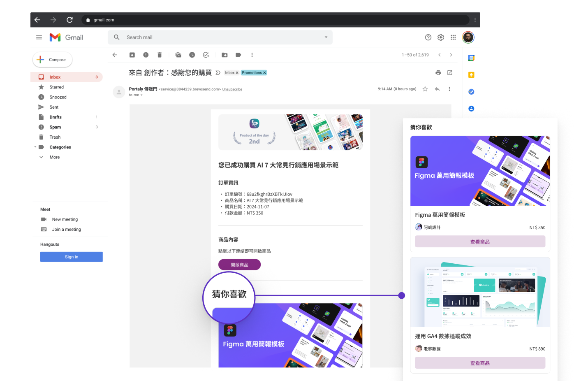This screenshot has height=381, width=588.
Task: Reply using the arrow icon
Action: pos(437,89)
